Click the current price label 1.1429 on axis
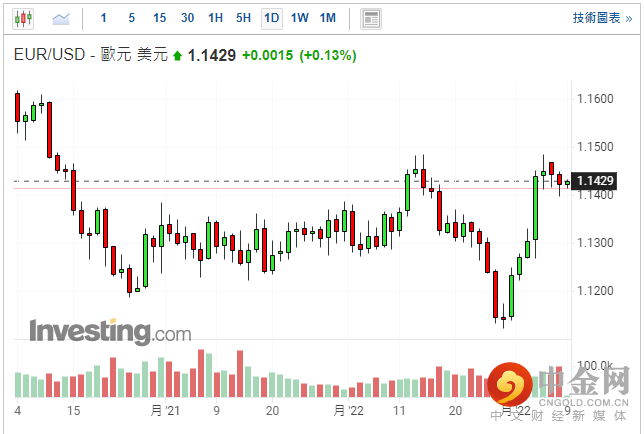Image resolution: width=644 pixels, height=434 pixels. pyautogui.click(x=596, y=180)
